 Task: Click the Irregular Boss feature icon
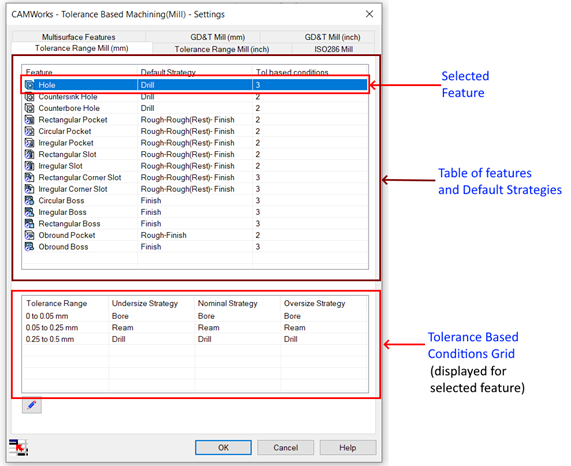(x=29, y=212)
